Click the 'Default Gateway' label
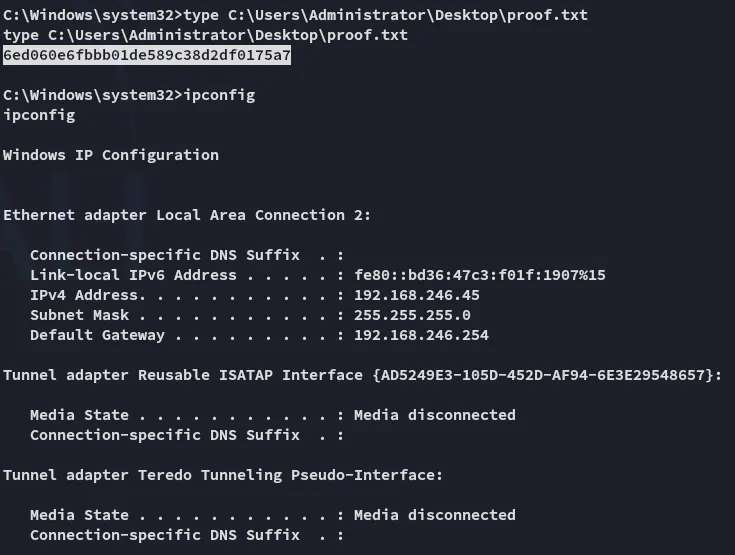 pyautogui.click(x=98, y=335)
